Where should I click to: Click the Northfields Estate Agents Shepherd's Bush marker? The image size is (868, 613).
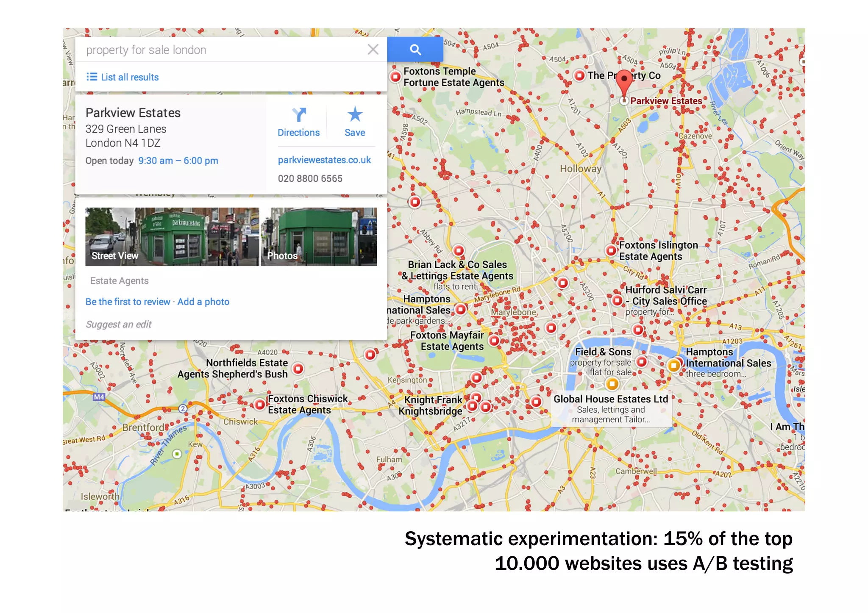(298, 369)
